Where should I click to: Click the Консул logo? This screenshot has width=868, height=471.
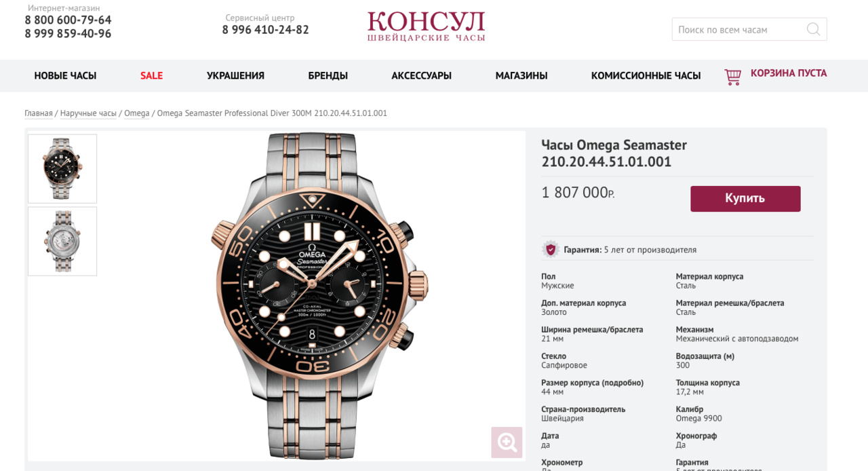(x=427, y=26)
